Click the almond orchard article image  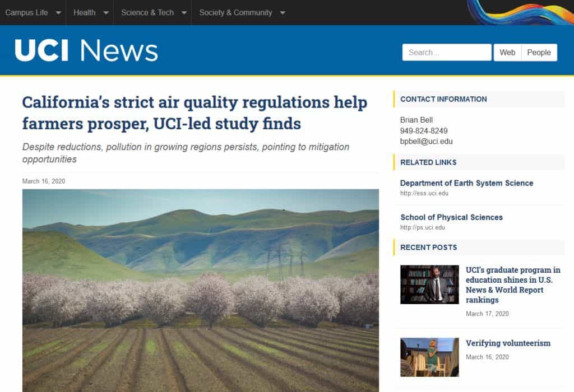200,290
